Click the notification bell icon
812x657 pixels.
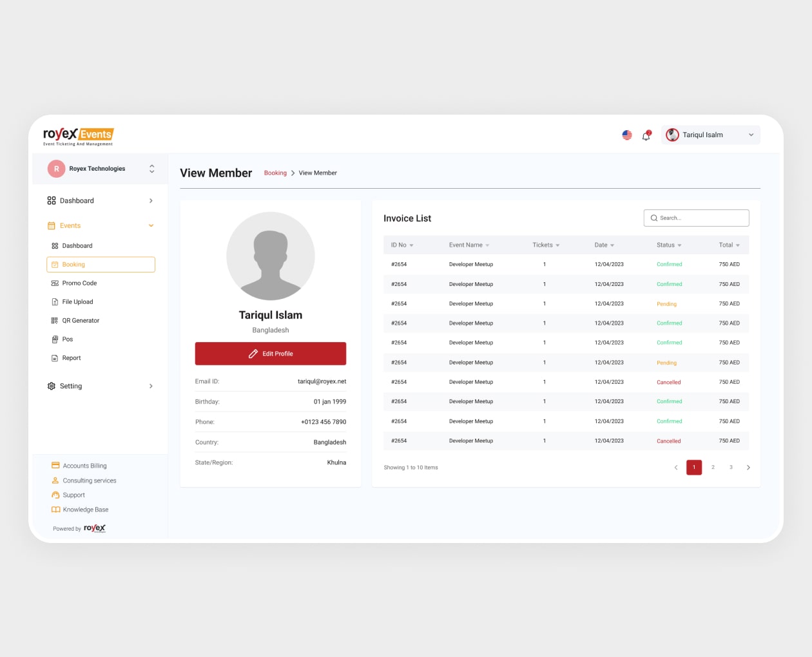[646, 135]
